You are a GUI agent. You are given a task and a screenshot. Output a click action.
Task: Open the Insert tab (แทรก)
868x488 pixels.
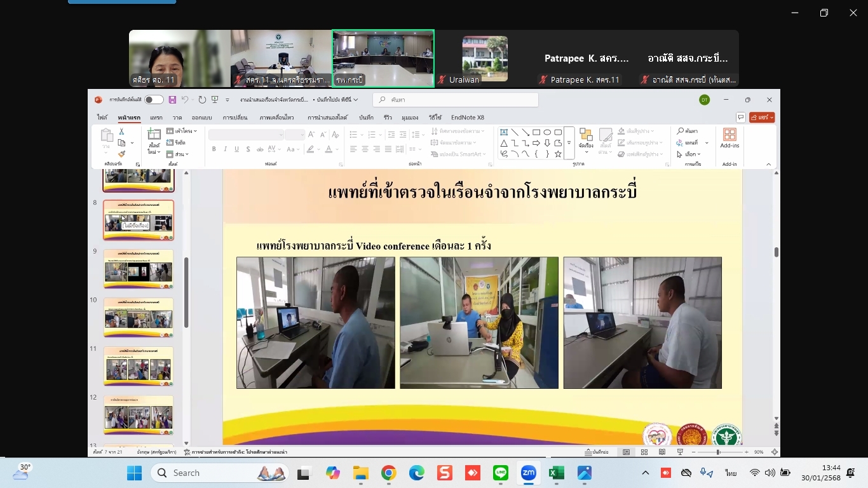click(156, 118)
